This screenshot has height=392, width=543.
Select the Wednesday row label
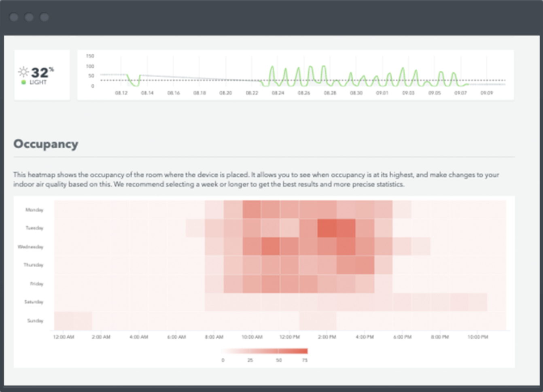pos(30,247)
